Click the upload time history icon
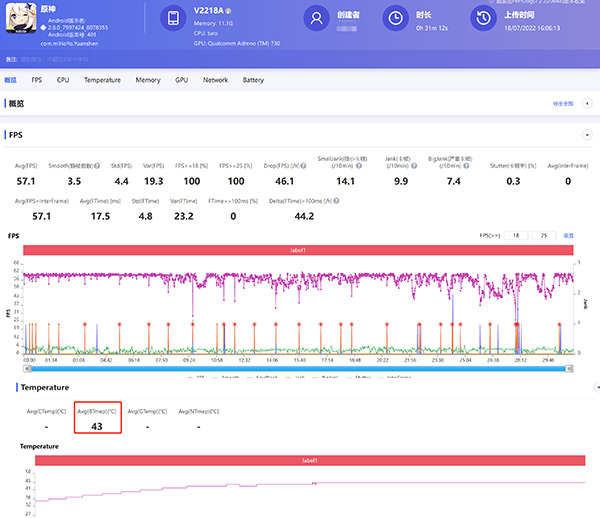Screen dimensions: 600x518 tap(485, 19)
